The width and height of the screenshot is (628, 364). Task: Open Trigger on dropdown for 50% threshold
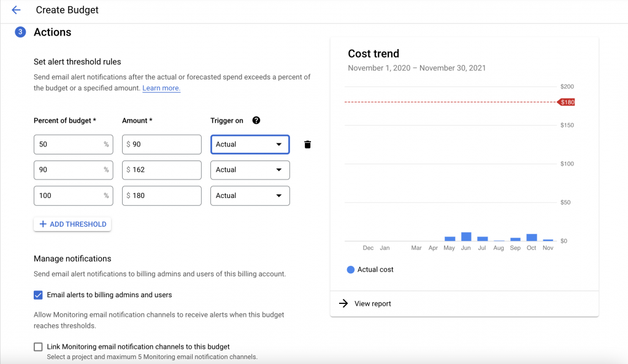tap(250, 145)
